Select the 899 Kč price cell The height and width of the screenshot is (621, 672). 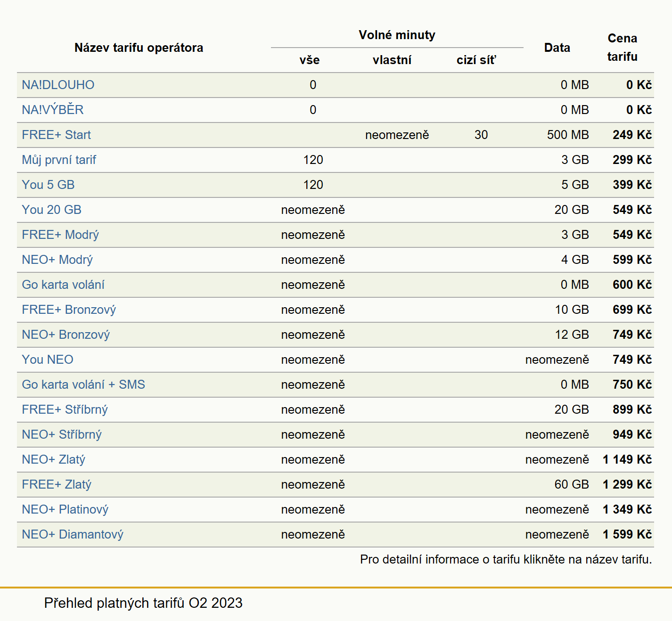(632, 409)
